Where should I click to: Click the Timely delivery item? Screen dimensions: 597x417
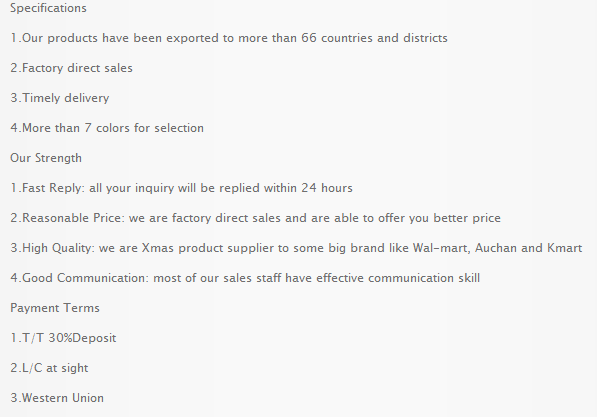pos(60,98)
